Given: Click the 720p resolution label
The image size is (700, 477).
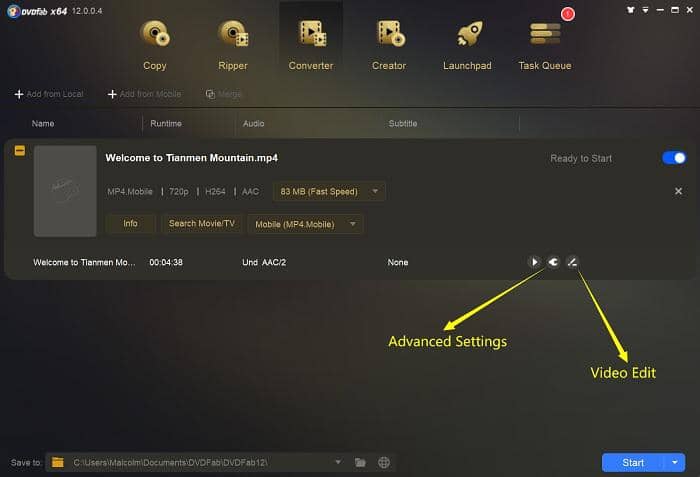Looking at the screenshot, I should tap(179, 192).
